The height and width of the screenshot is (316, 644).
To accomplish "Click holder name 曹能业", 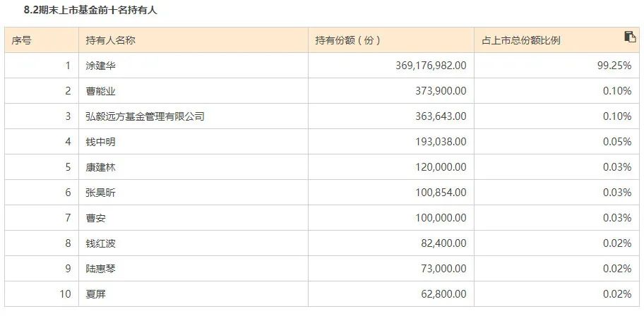I will click(x=100, y=91).
